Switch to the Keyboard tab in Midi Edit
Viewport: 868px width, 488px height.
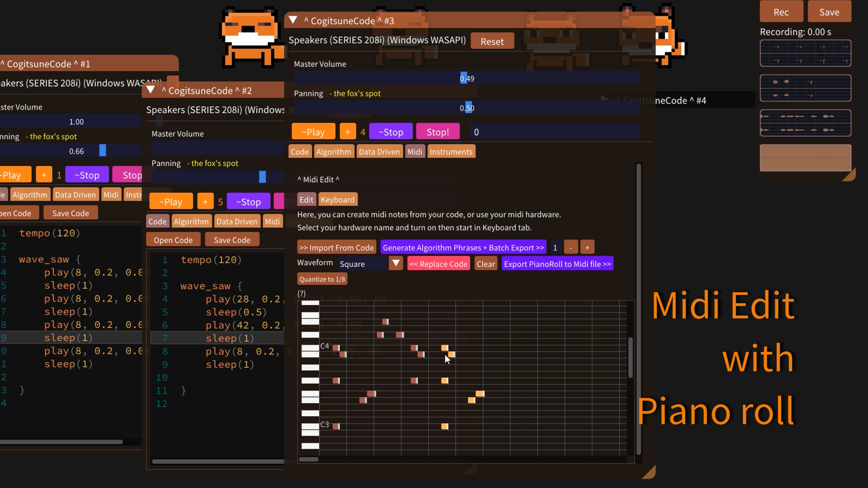click(x=337, y=199)
